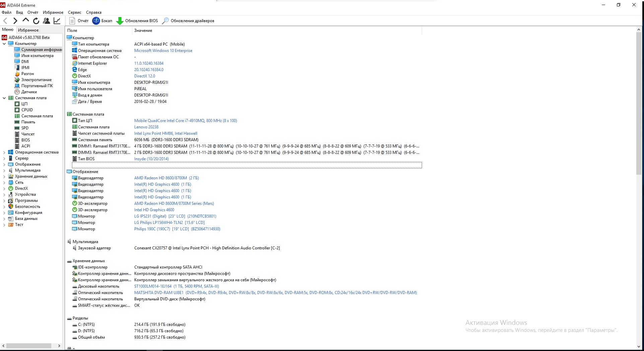This screenshot has width=644, height=351.
Task: Collapse the Системная плата tree node
Action: pos(4,98)
